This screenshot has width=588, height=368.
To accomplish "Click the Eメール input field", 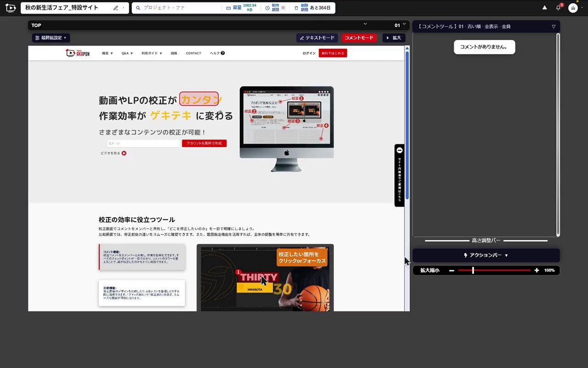I will pyautogui.click(x=143, y=144).
